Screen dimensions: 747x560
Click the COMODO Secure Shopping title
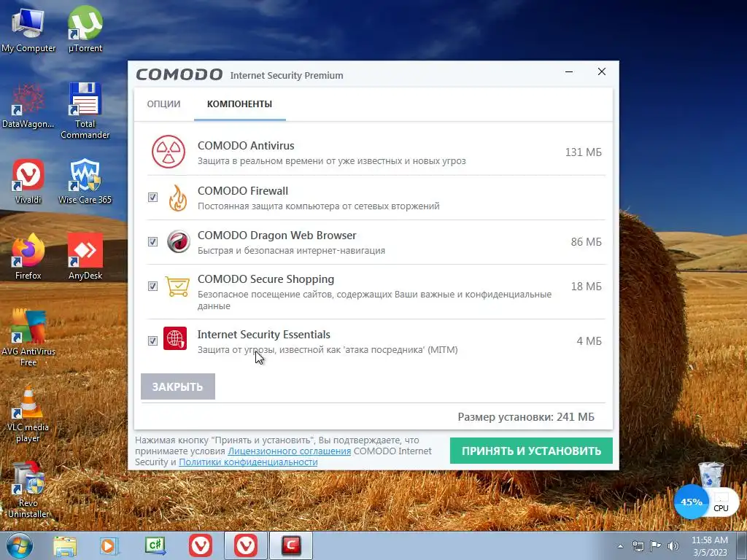click(x=266, y=279)
